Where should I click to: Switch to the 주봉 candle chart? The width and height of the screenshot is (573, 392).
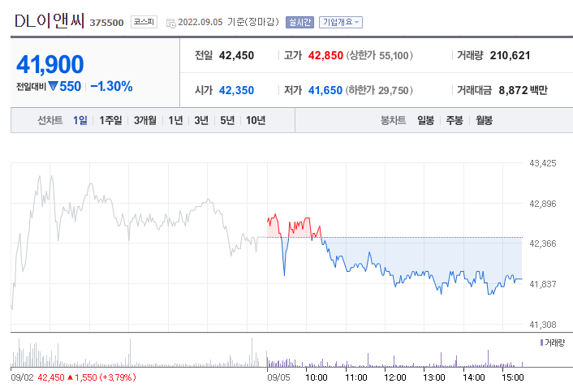455,120
